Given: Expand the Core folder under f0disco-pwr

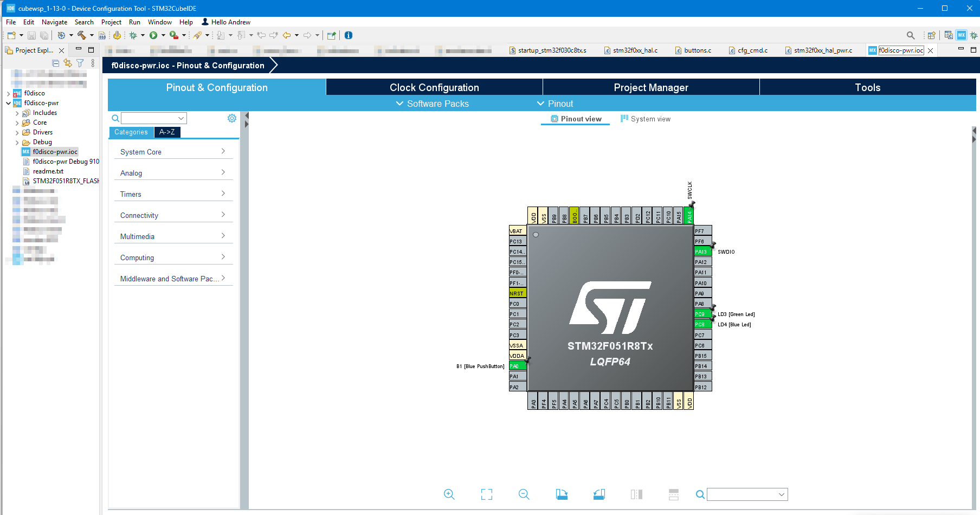Looking at the screenshot, I should (x=17, y=122).
